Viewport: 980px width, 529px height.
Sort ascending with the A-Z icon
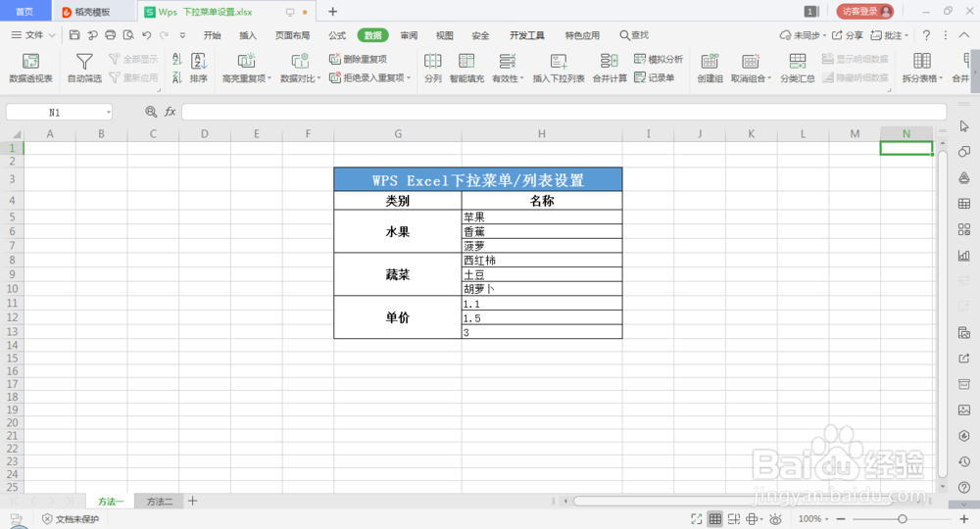coord(176,60)
